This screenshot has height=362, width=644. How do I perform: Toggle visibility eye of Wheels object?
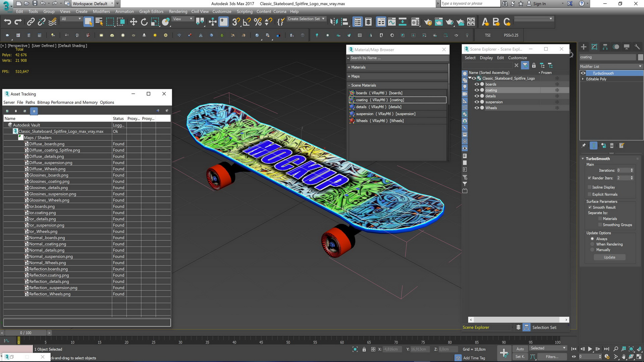click(477, 108)
